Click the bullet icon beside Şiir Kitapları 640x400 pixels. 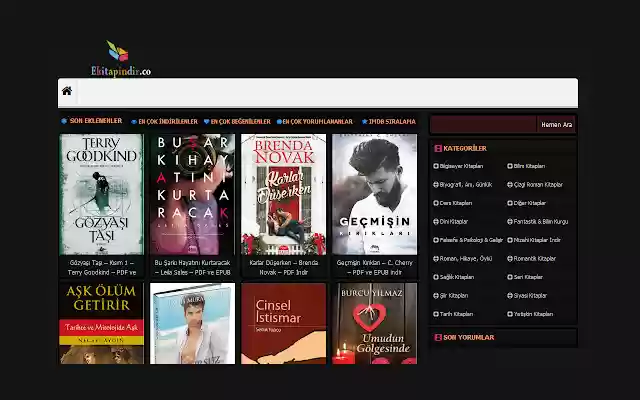coord(436,296)
